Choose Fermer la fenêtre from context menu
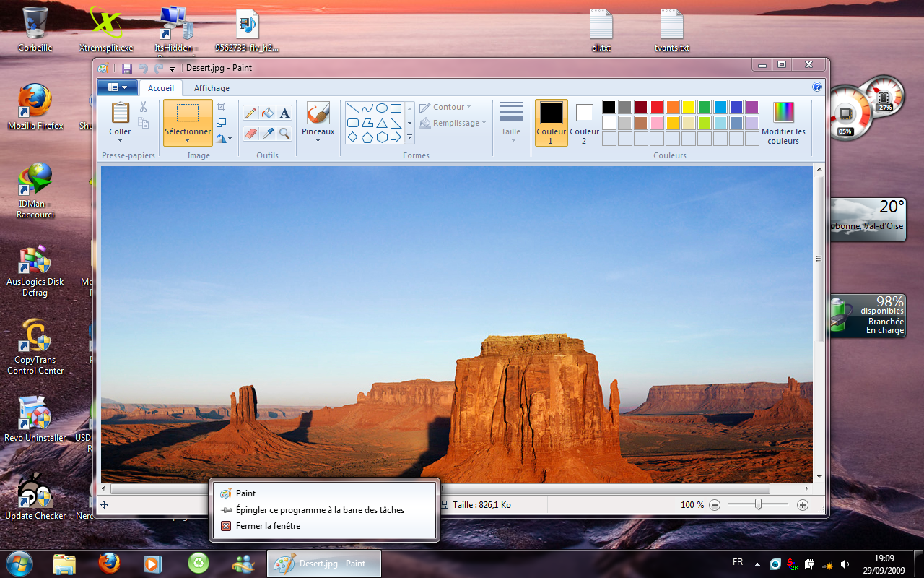Image resolution: width=924 pixels, height=578 pixels. pos(268,526)
